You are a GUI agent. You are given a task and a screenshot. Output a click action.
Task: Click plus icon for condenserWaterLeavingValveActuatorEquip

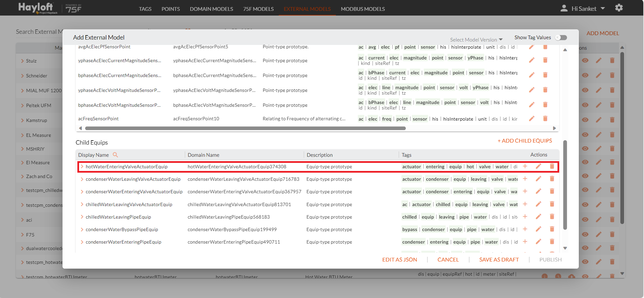(x=525, y=179)
